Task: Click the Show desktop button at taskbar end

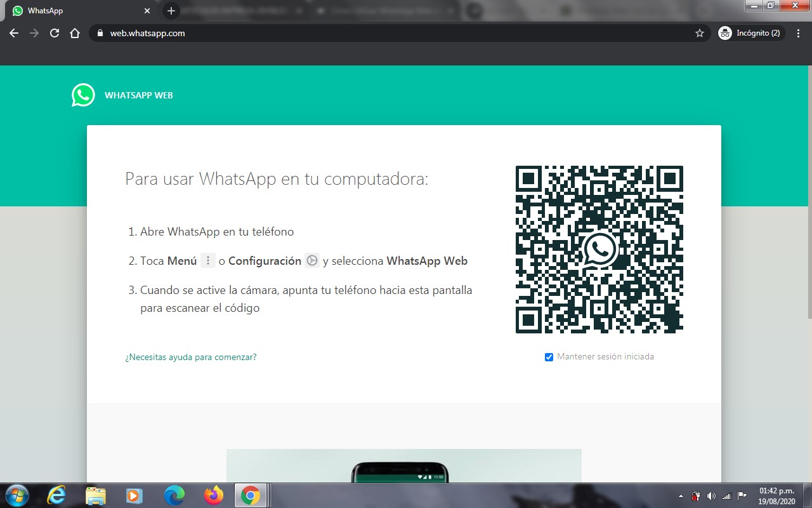Action: 807,496
